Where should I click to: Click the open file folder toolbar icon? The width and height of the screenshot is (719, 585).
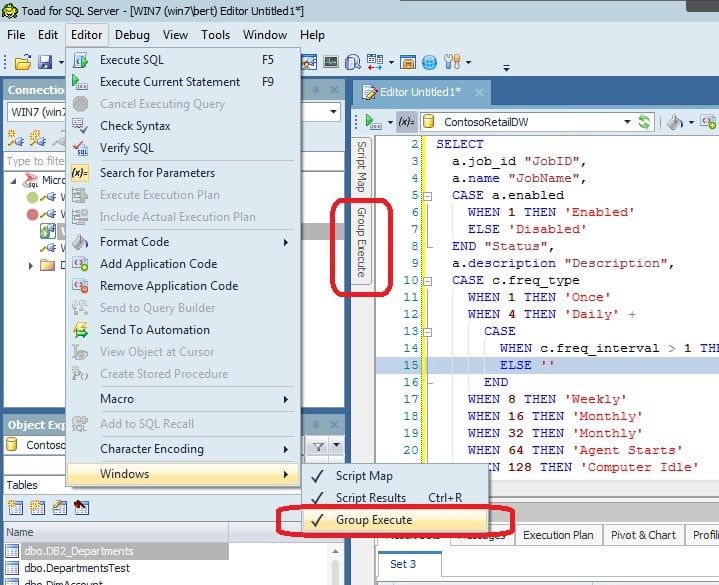23,62
